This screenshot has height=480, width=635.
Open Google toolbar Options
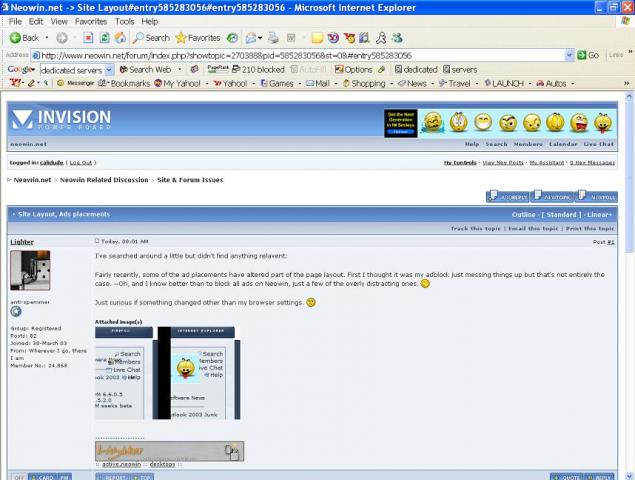(354, 70)
